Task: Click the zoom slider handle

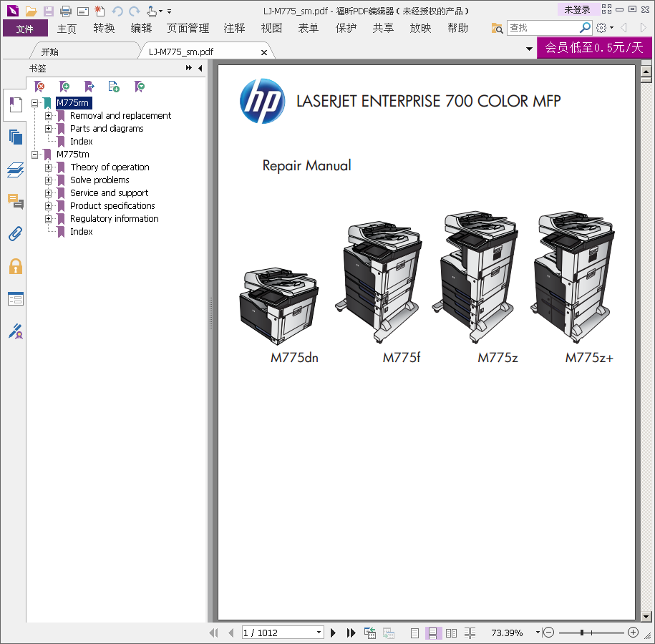Action: [582, 633]
